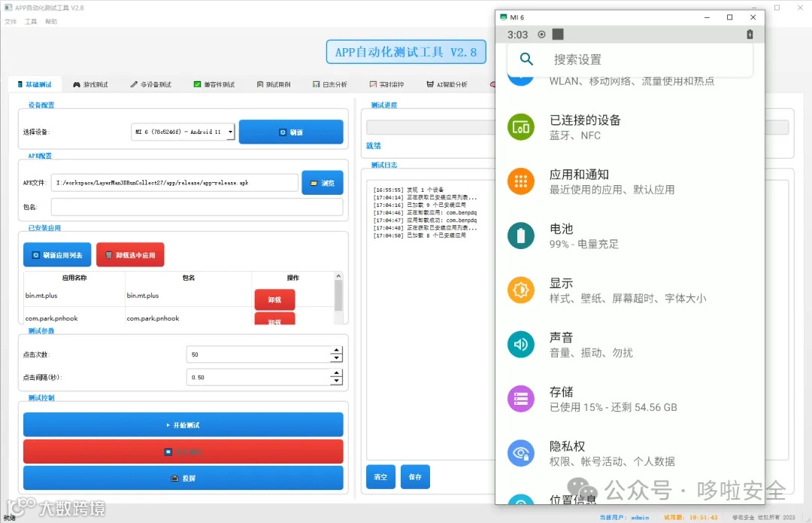Tap the 存储 (Storage) settings icon
Image resolution: width=812 pixels, height=523 pixels.
click(x=521, y=397)
